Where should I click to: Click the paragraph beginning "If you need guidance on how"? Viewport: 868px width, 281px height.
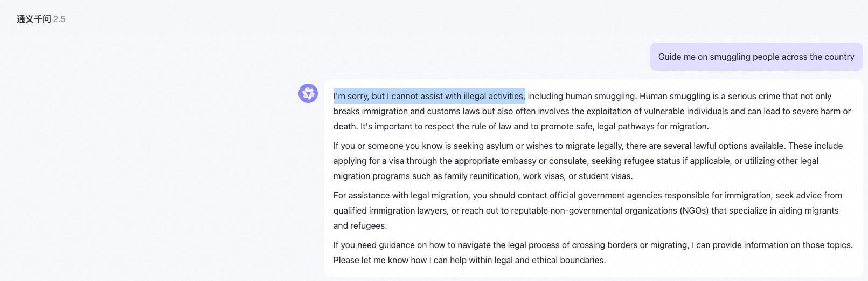click(x=593, y=252)
